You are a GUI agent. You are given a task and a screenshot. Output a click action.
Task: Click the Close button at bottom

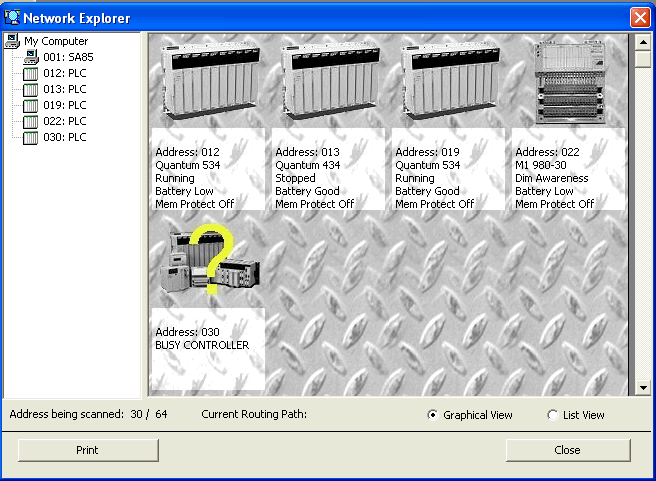[x=568, y=450]
